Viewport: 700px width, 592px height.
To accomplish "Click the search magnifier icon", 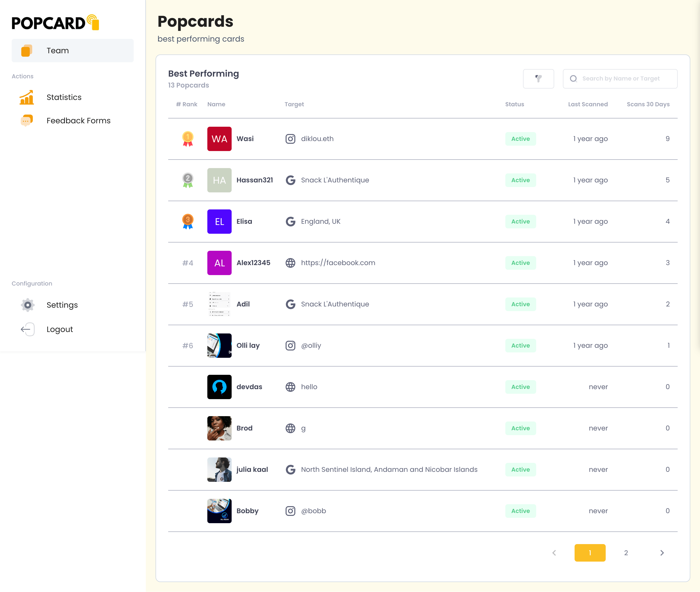I will [x=573, y=79].
